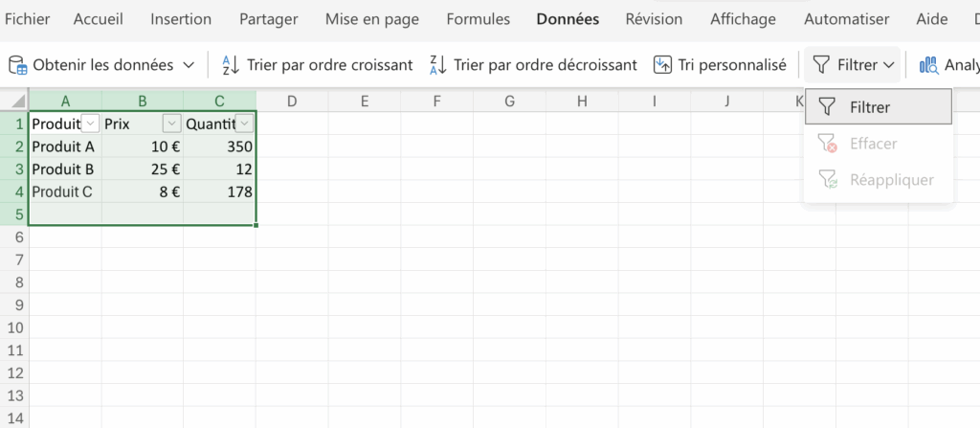Open the Produit column filter dropdown
The width and height of the screenshot is (980, 428).
click(90, 124)
